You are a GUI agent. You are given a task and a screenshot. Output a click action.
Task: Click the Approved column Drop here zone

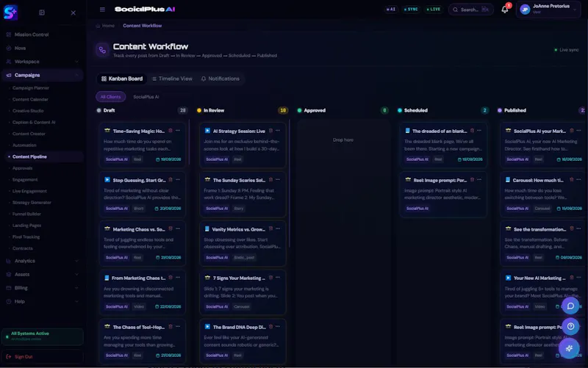(343, 140)
